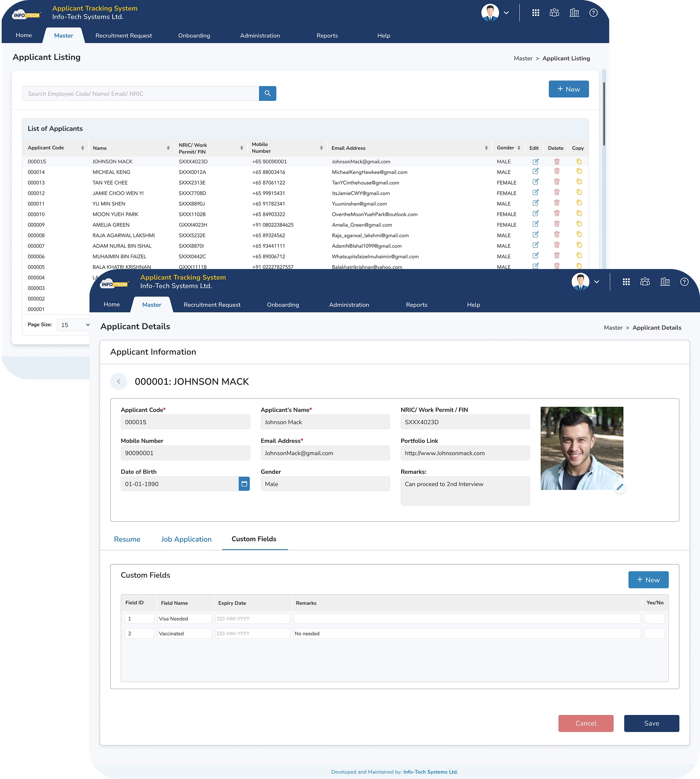
Task: Click the Save button
Action: tap(651, 723)
